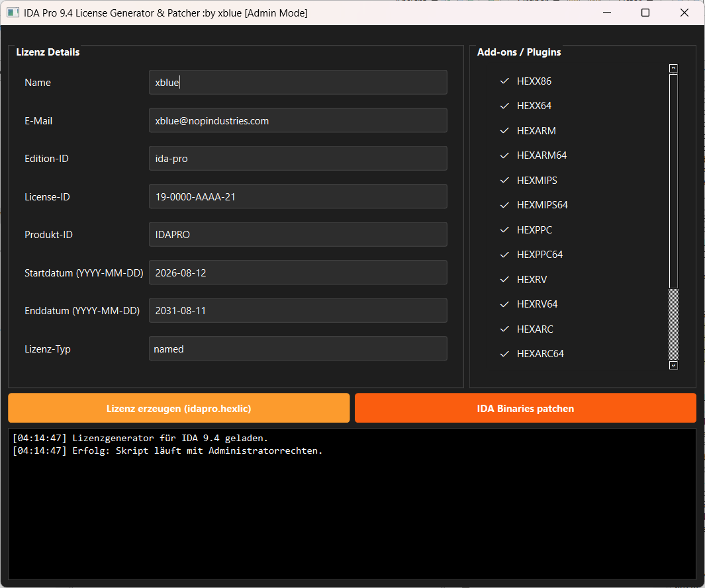Image resolution: width=705 pixels, height=588 pixels.
Task: Focus the Name input field
Action: tap(298, 82)
